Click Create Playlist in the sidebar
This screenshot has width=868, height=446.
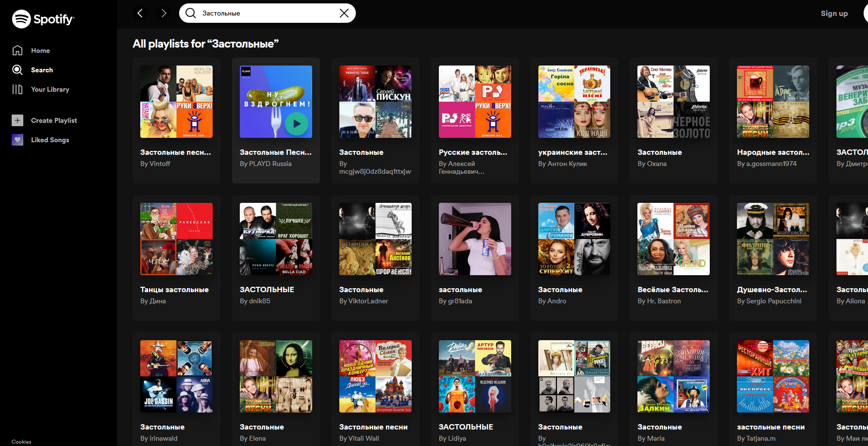tap(45, 120)
